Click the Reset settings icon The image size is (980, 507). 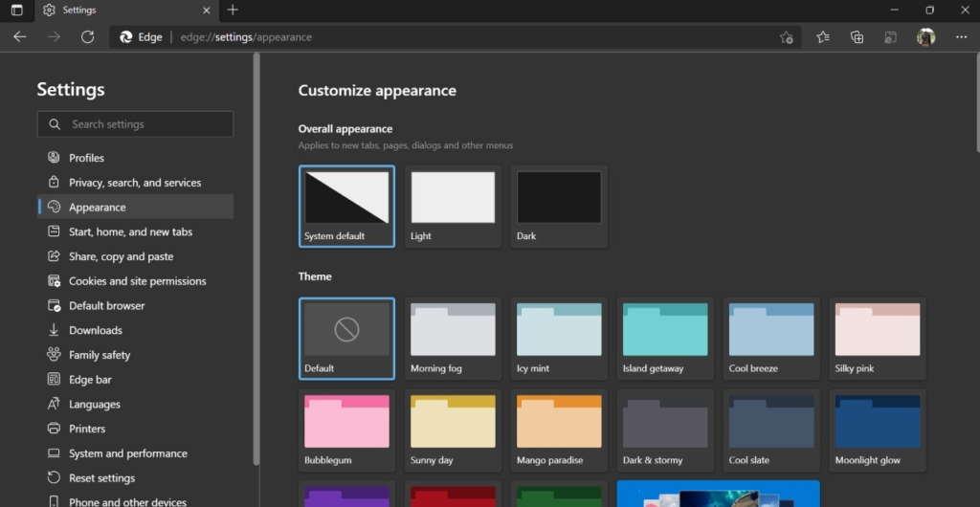54,477
